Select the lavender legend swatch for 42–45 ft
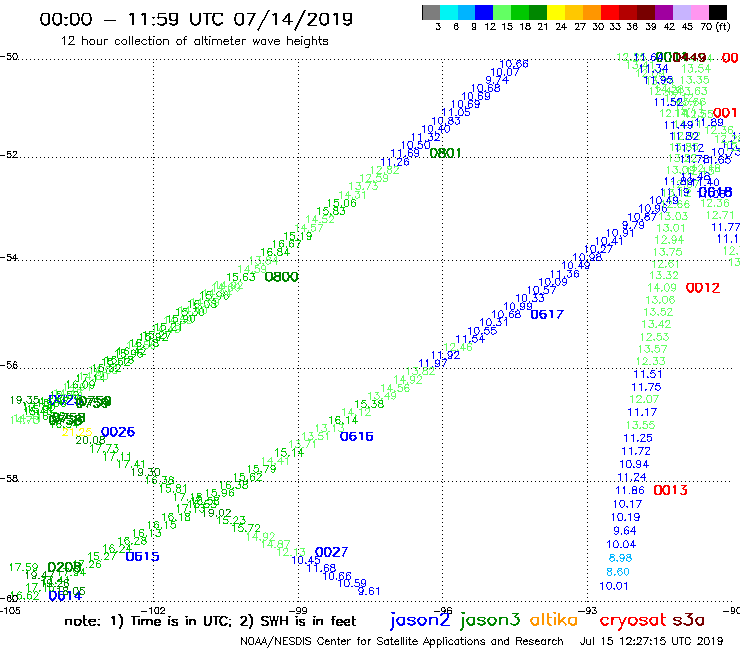740x650 pixels. click(x=681, y=12)
